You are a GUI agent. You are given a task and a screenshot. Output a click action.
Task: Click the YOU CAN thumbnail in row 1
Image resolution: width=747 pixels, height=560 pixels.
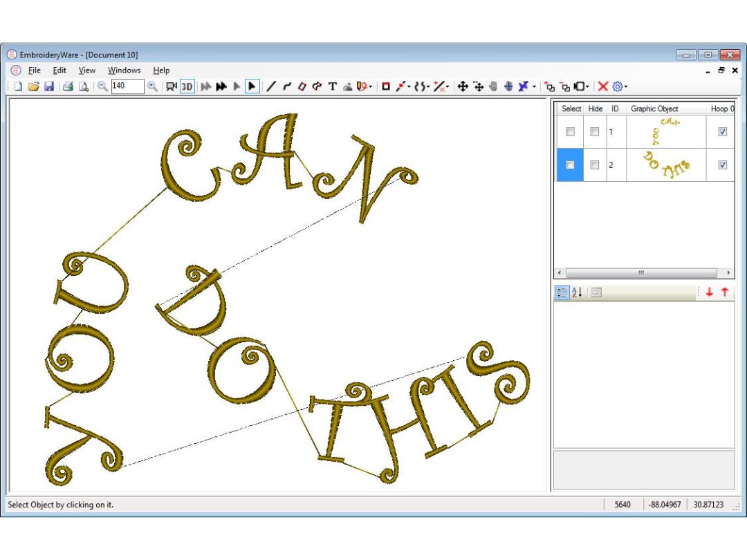[x=666, y=132]
